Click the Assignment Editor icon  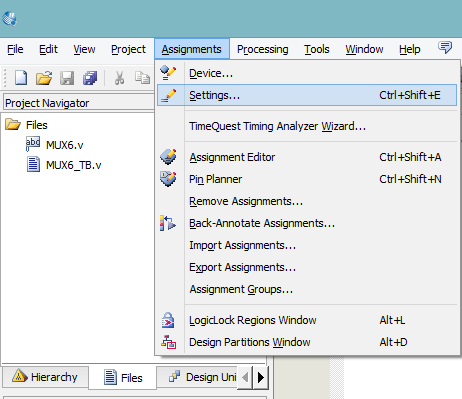click(x=168, y=157)
